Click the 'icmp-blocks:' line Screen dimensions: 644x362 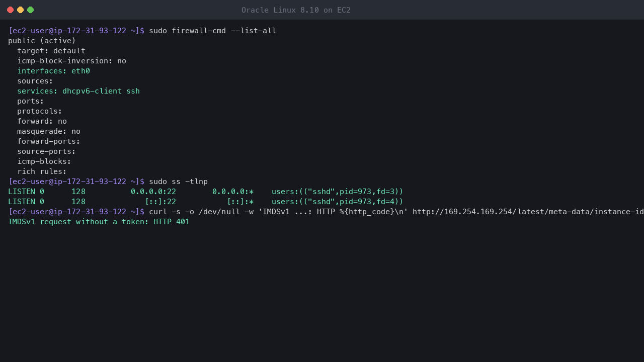point(44,161)
